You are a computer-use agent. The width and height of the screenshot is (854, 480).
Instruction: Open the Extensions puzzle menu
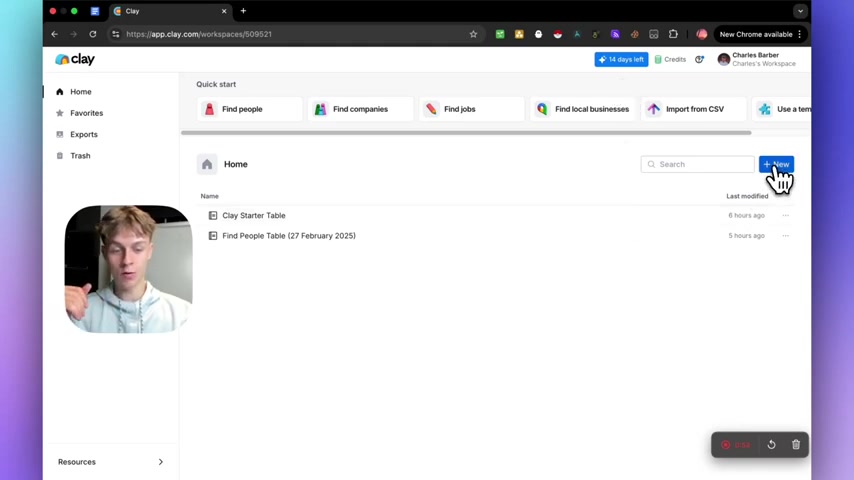coord(673,34)
